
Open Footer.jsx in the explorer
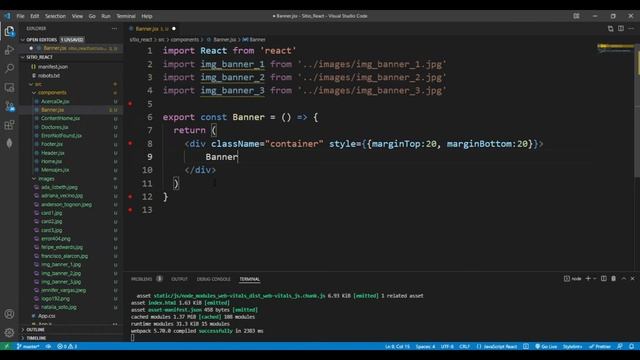pos(52,144)
